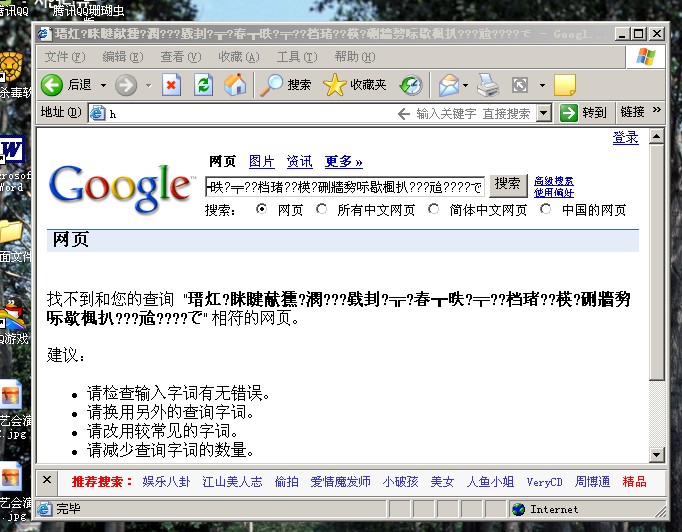Click the 转到 go button label
This screenshot has width=682, height=532.
point(594,113)
